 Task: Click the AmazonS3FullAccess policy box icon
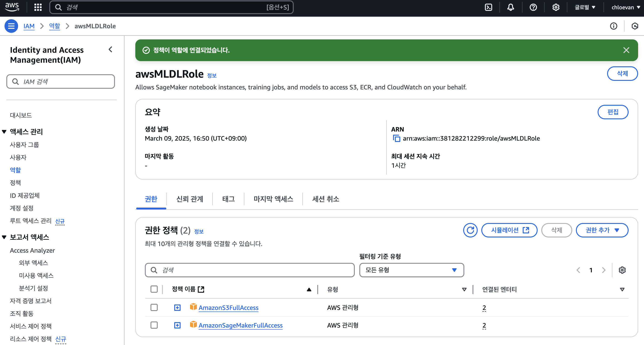(193, 307)
